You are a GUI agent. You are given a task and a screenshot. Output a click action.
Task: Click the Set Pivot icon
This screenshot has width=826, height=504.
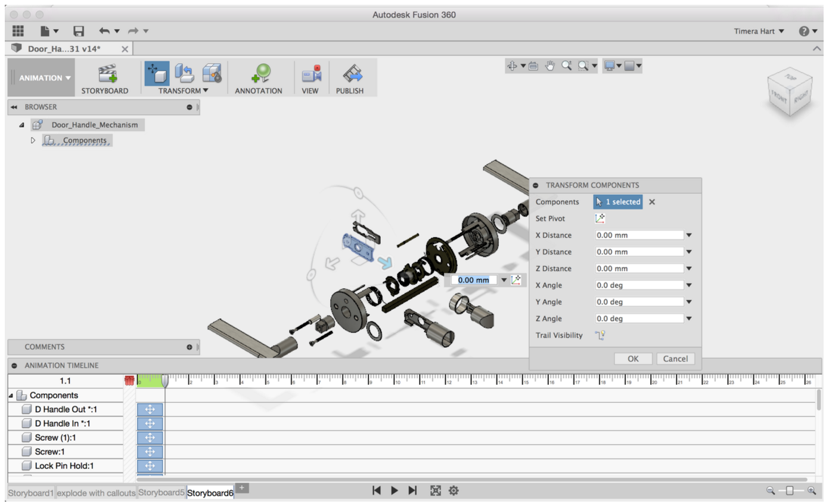coord(600,219)
